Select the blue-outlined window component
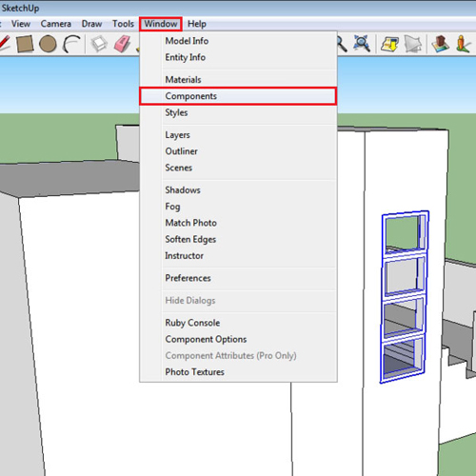Screen dimensions: 476x476 [405, 297]
